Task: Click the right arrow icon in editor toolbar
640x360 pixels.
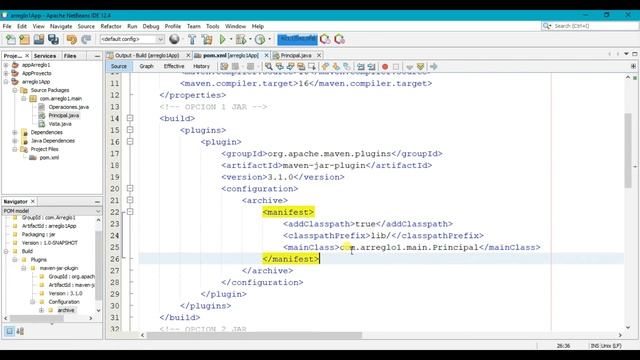Action: point(433,66)
